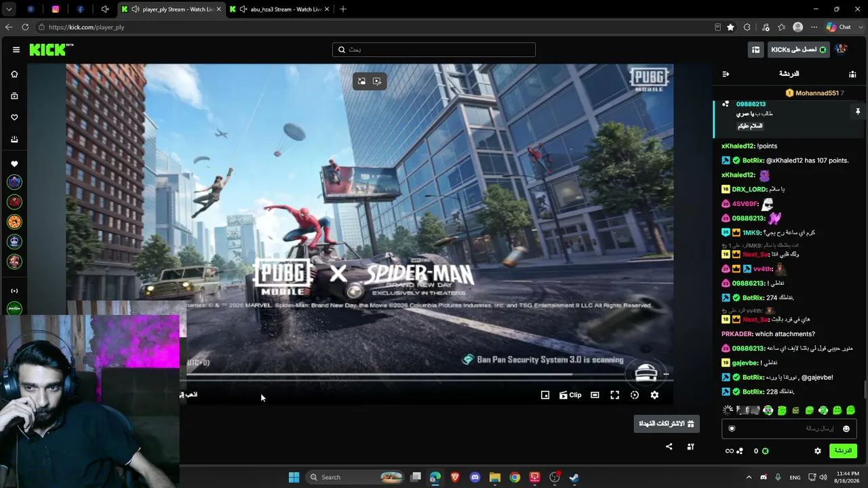Open the heart outline Following icon in sidebar
Screen dimensions: 868x488
click(14, 118)
